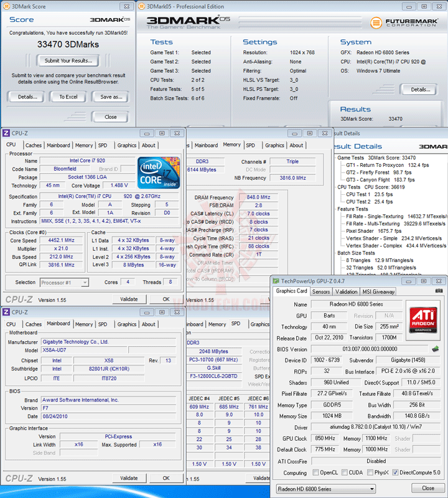This screenshot has height=498, width=448.
Task: Select the CPU Tests node in Result Details
Action: 348,187
